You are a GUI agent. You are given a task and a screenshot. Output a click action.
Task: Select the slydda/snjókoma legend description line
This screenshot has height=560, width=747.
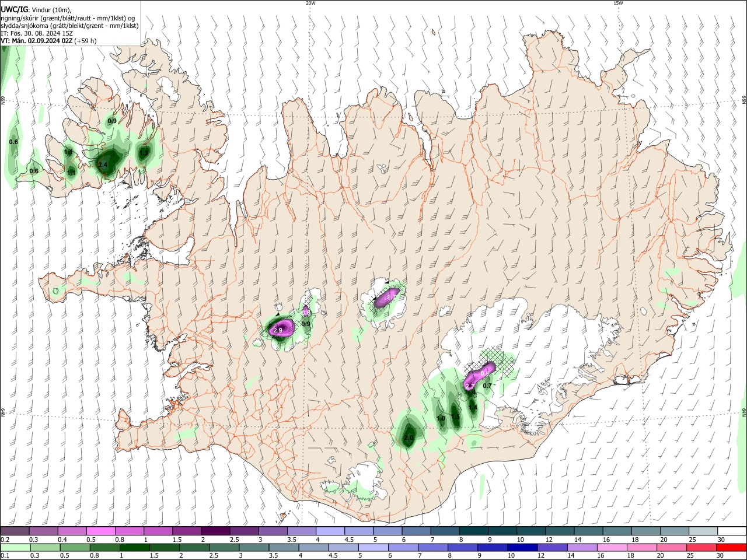[x=69, y=26]
